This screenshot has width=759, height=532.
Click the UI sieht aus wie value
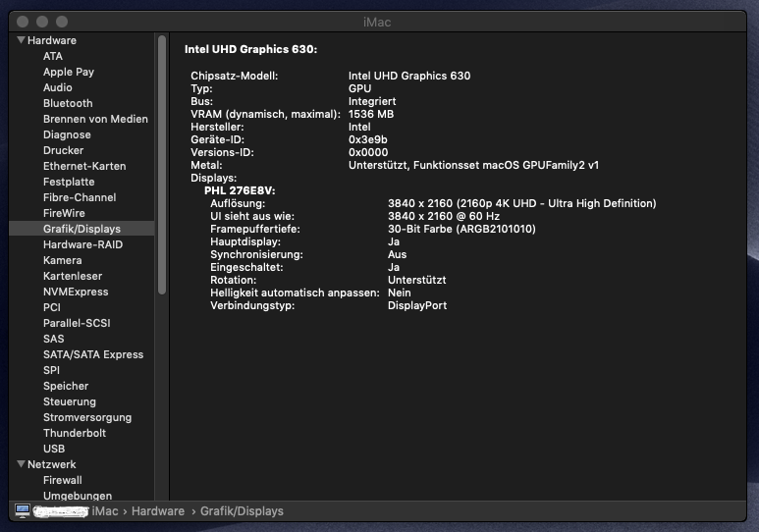point(444,216)
